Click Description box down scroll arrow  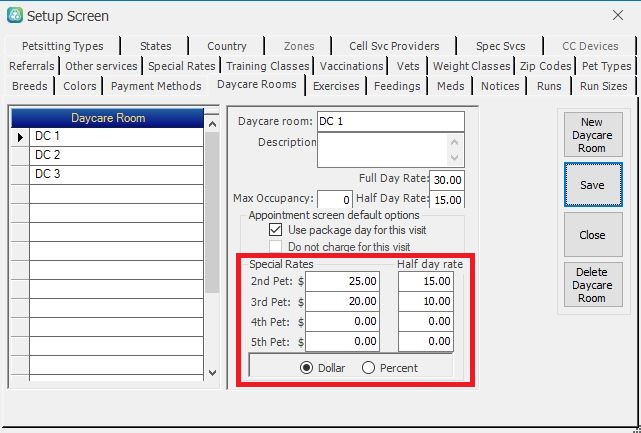[456, 159]
